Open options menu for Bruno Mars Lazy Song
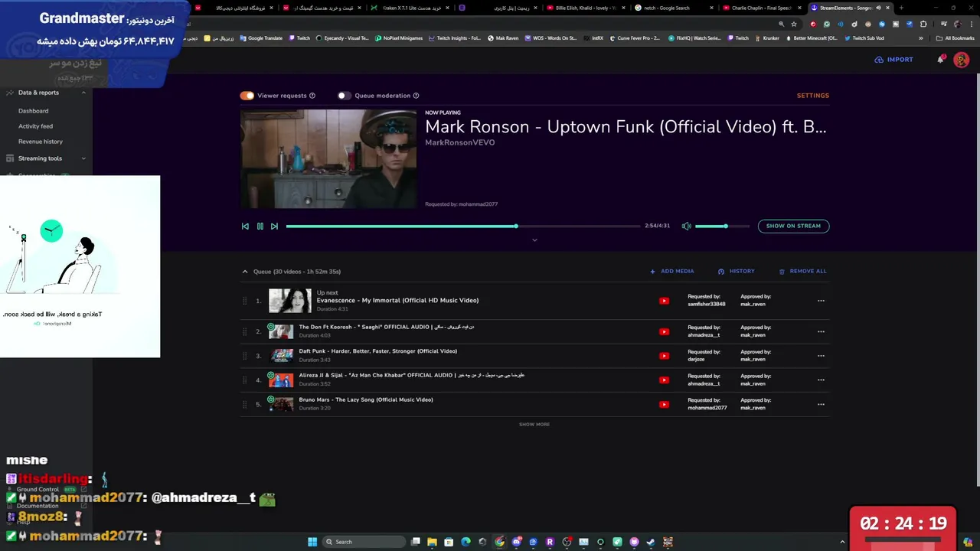Viewport: 980px width, 551px height. coord(821,404)
